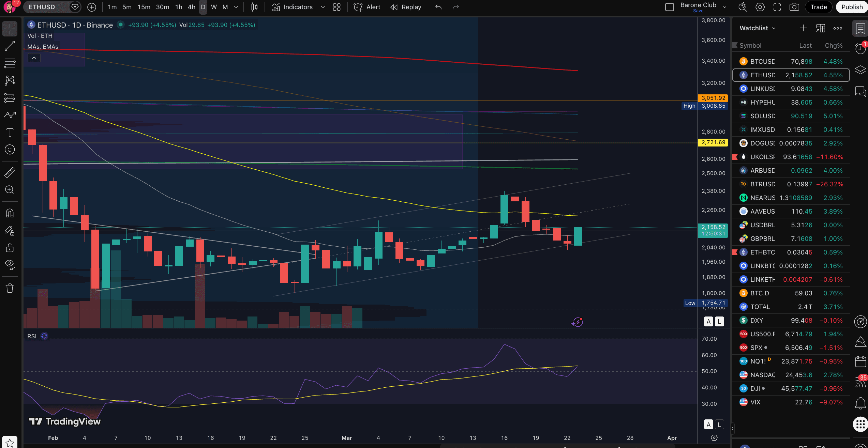This screenshot has height=448, width=868.
Task: Toggle the Lock all drawings tool
Action: 10,248
